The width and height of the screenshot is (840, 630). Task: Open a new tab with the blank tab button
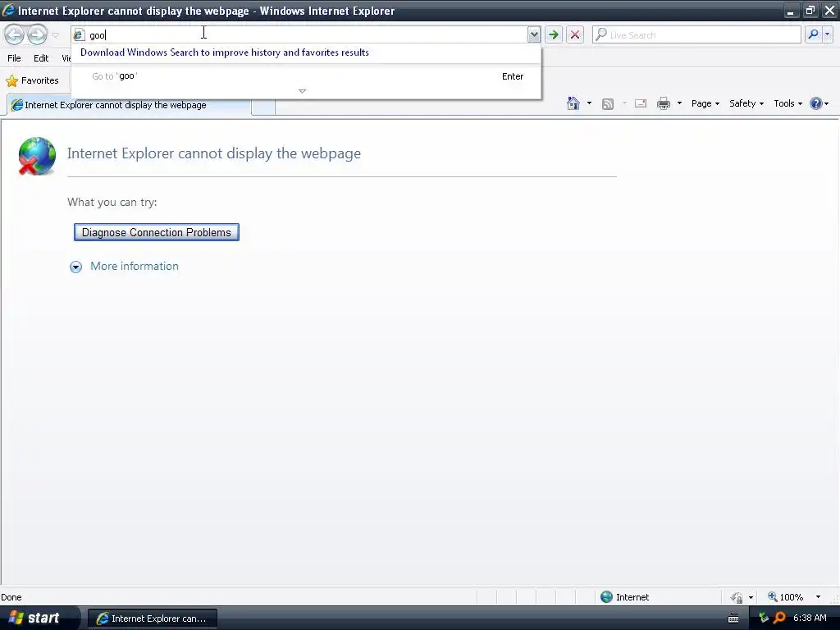tap(263, 106)
